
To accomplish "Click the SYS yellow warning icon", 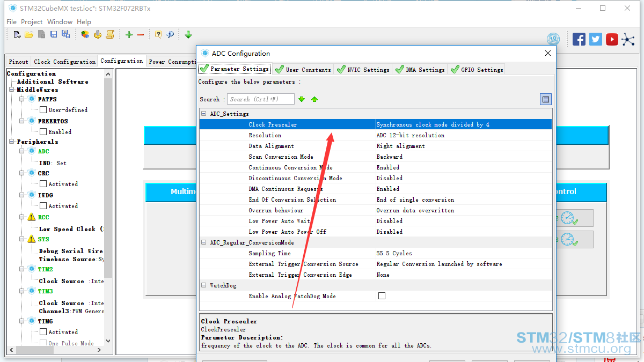I will click(x=32, y=239).
